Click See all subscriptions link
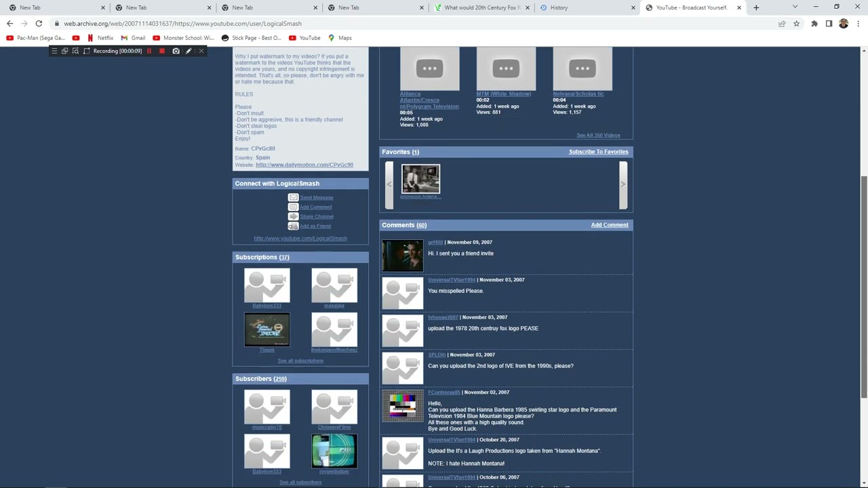This screenshot has width=868, height=488. [300, 361]
